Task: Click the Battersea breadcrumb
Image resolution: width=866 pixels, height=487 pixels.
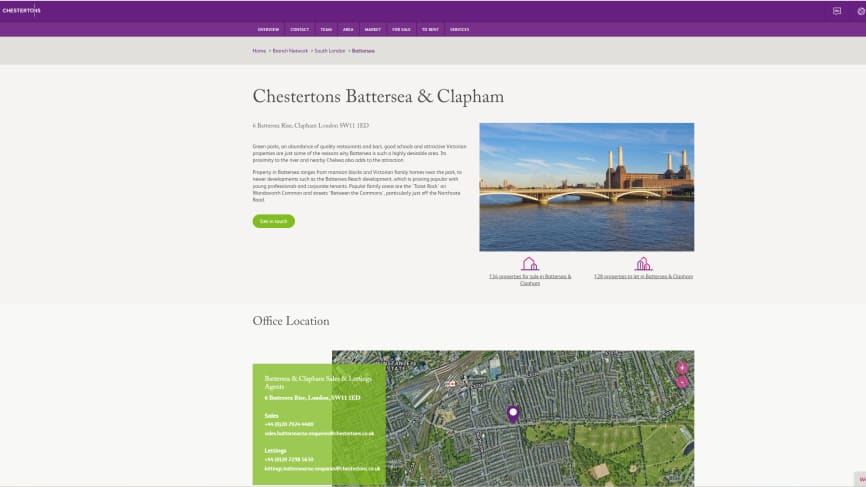Action: [x=363, y=51]
